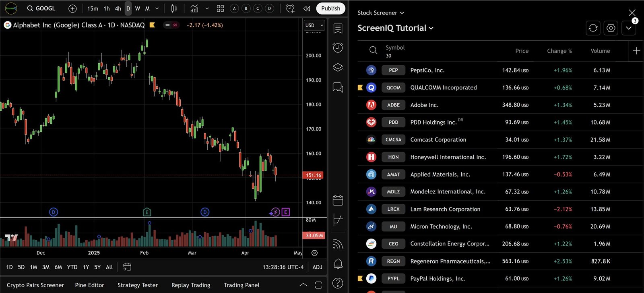Open chart settings gear on time axis

tap(315, 253)
